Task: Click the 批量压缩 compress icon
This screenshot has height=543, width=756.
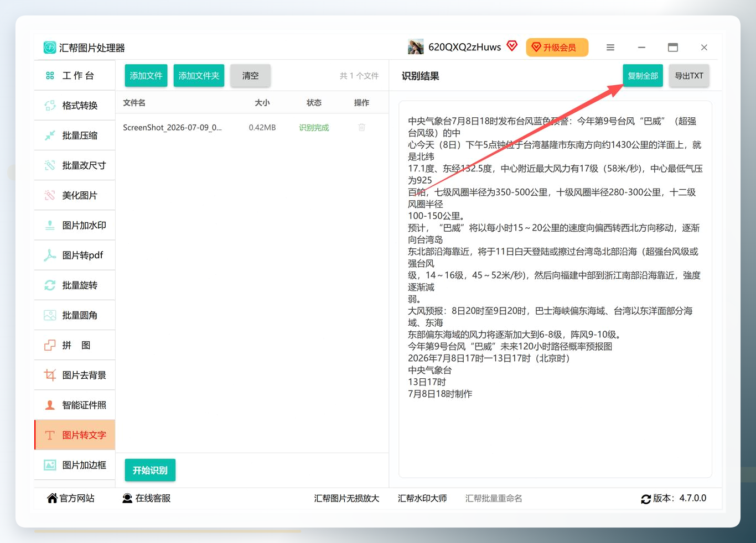Action: pos(50,135)
